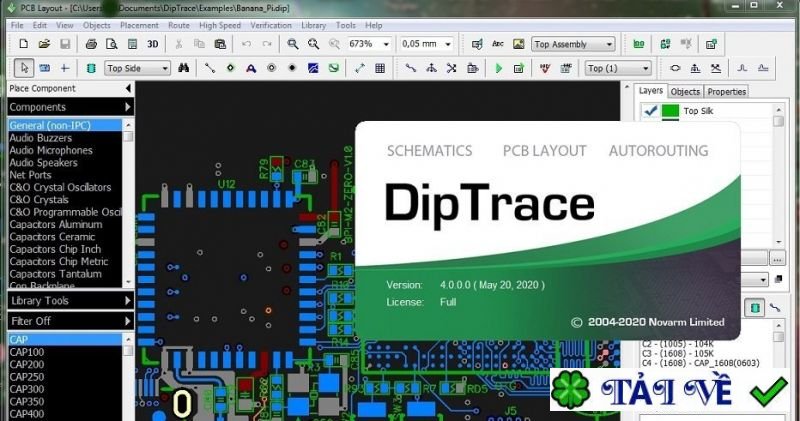Start the autorouter with the green play icon
Viewport: 800px width, 421px height.
[x=499, y=68]
